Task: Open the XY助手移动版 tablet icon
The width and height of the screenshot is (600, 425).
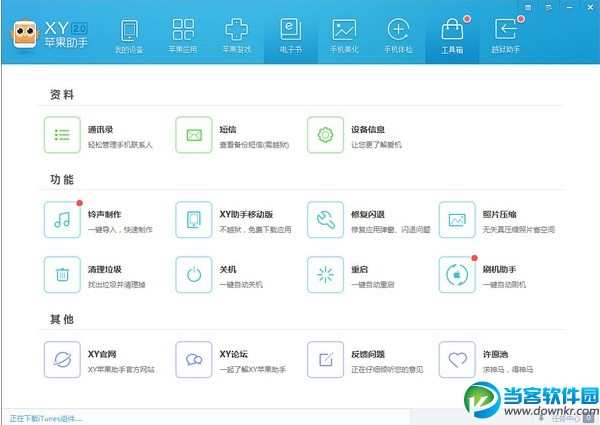Action: (194, 220)
